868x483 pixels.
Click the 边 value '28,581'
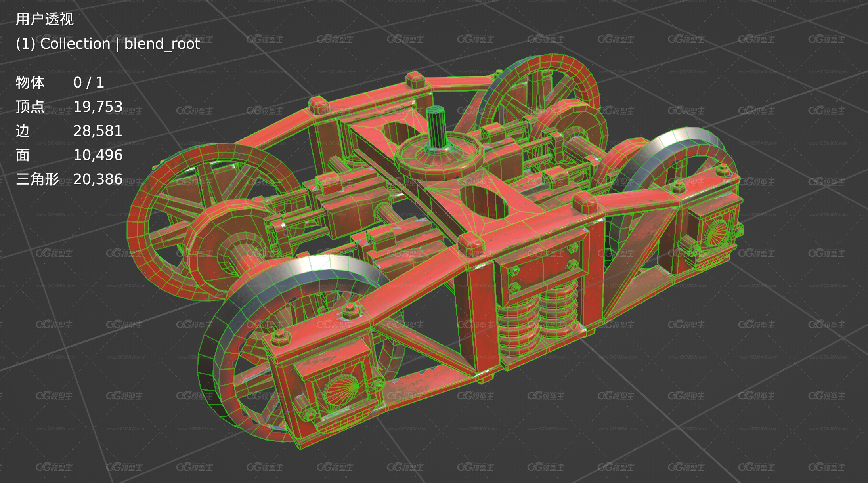click(98, 131)
